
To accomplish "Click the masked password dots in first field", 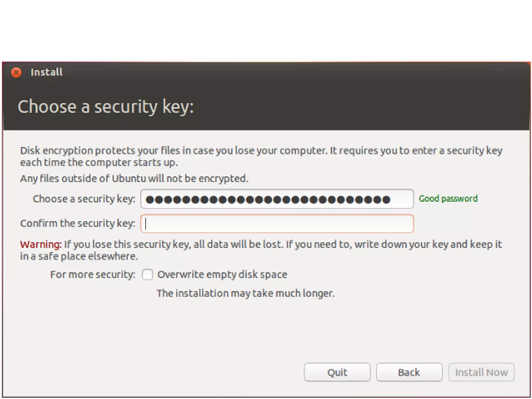I will 268,199.
